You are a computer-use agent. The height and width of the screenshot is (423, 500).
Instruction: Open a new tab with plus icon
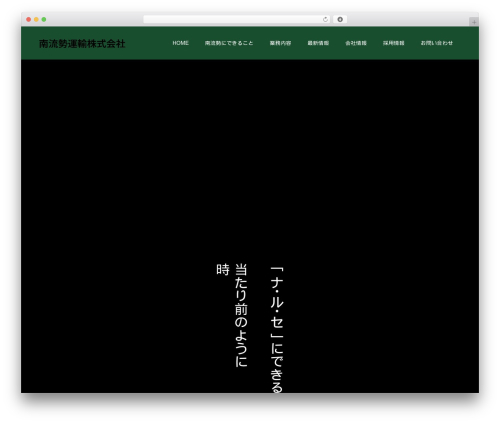click(x=474, y=22)
